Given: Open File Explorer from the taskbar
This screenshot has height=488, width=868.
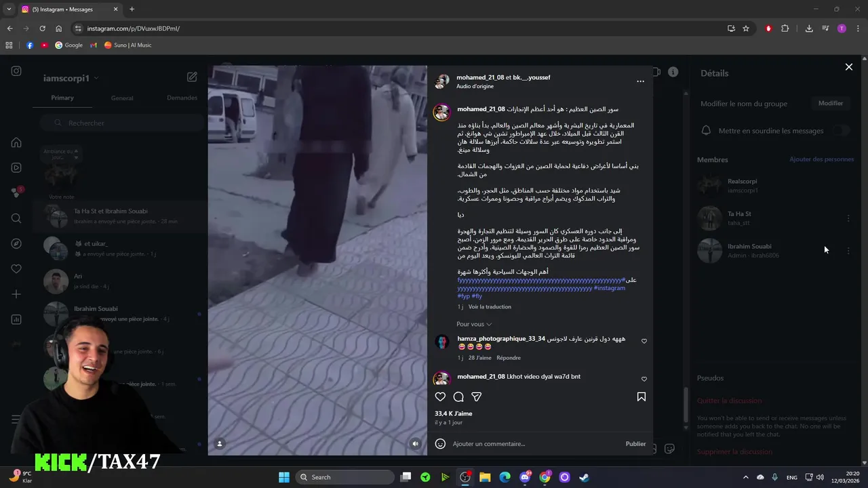Looking at the screenshot, I should [x=485, y=477].
